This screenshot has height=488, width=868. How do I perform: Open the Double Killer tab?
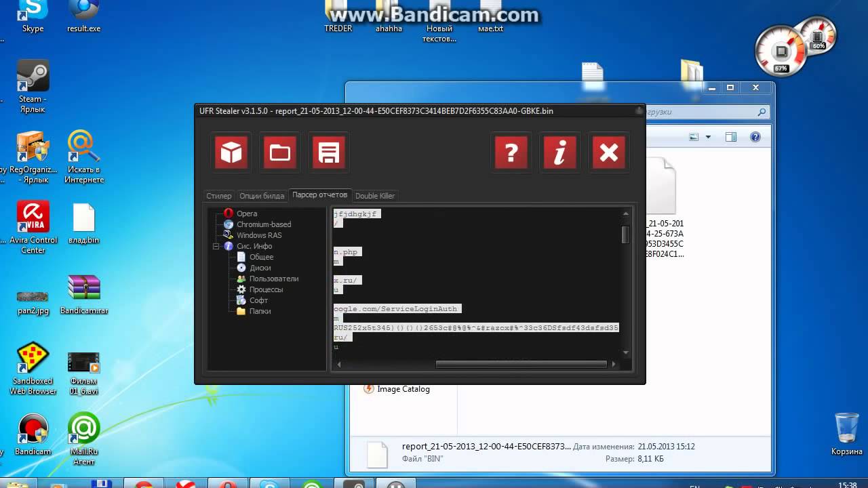375,196
